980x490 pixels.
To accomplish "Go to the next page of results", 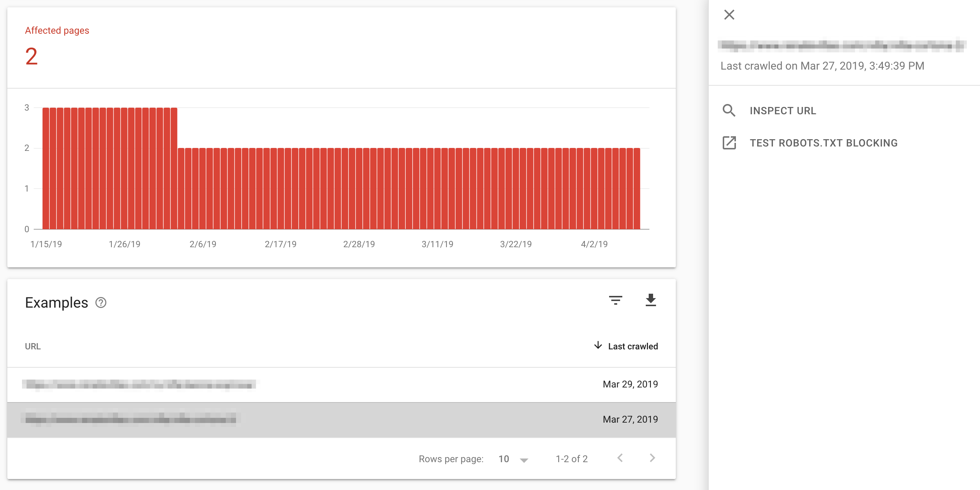I will [652, 458].
